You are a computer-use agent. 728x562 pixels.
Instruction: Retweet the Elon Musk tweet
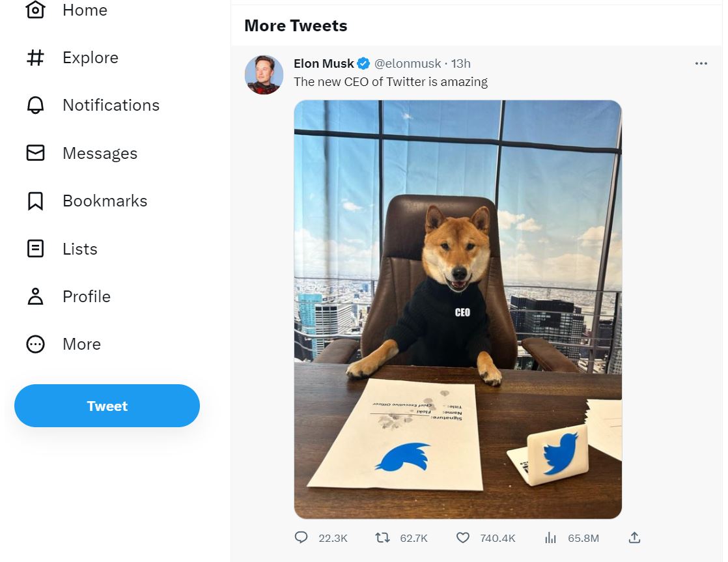tap(383, 538)
